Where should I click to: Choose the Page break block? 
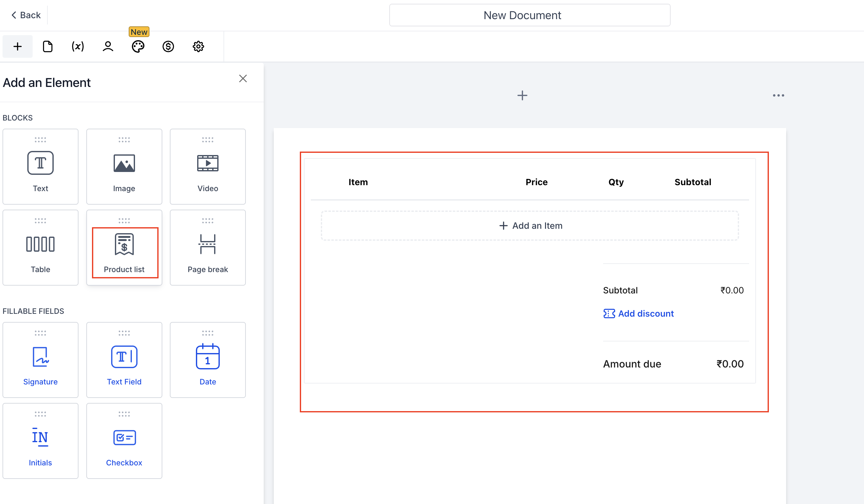click(208, 248)
